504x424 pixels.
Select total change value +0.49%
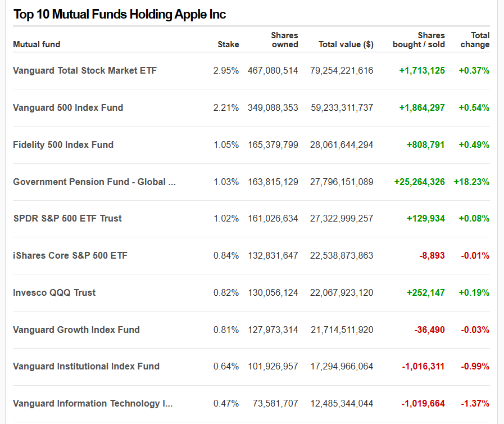[474, 145]
